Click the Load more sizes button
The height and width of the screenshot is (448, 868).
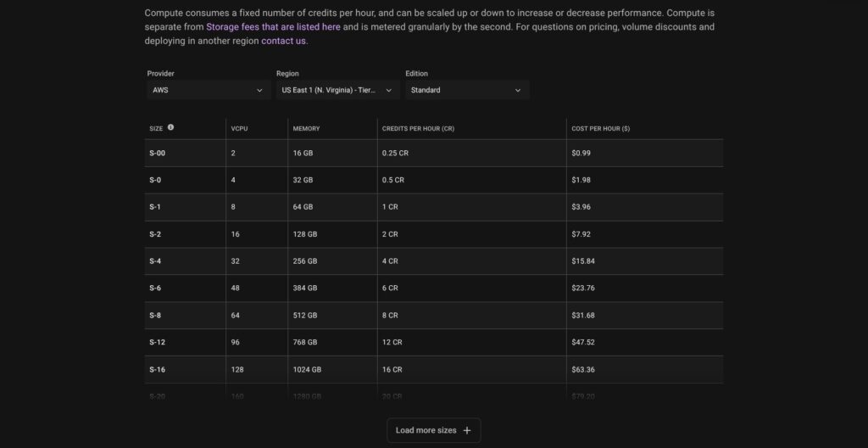(433, 430)
